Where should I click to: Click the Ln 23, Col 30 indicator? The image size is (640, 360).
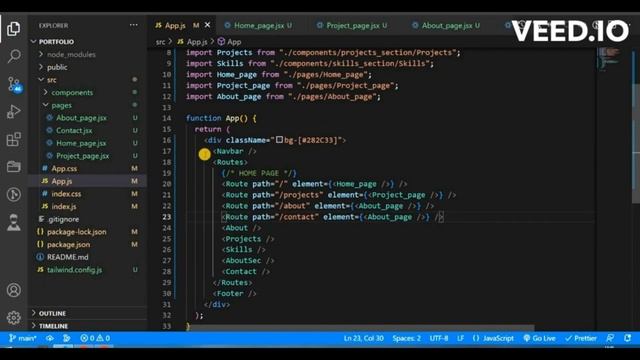point(363,338)
